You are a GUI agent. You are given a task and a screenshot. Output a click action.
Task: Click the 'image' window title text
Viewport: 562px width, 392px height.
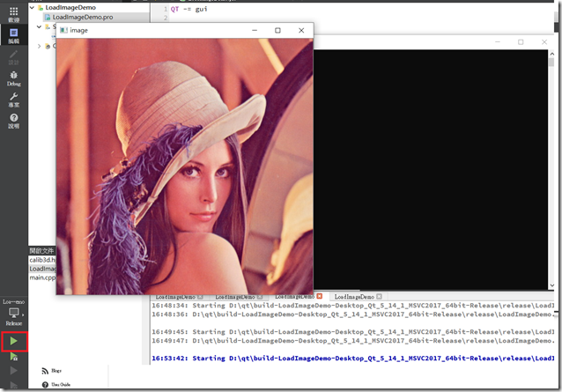coord(79,31)
